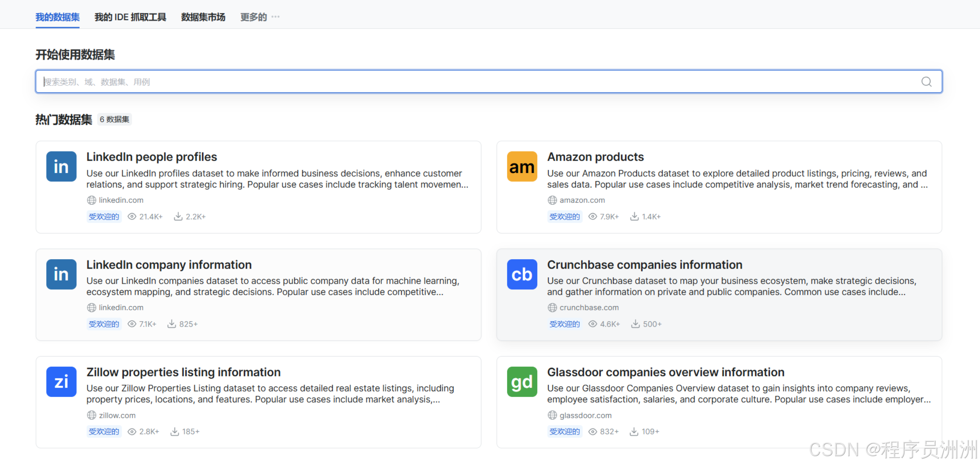Click the search magnifier icon
Image resolution: width=980 pixels, height=466 pixels.
click(926, 82)
